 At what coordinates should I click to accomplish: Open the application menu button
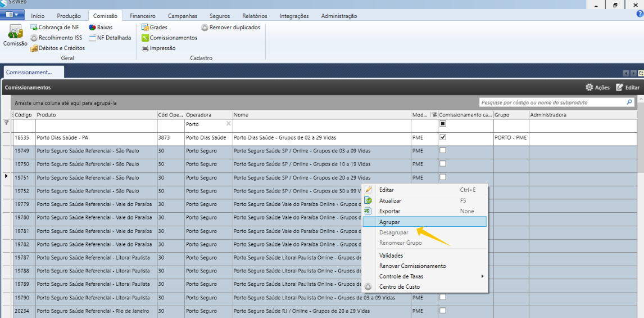pyautogui.click(x=13, y=15)
